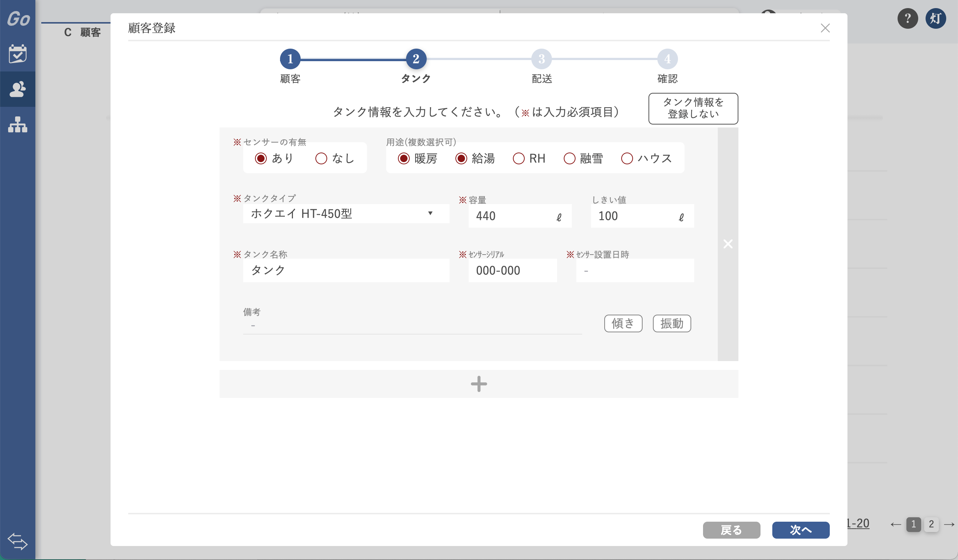
Task: Toggle the ハウス usage option
Action: pos(627,158)
